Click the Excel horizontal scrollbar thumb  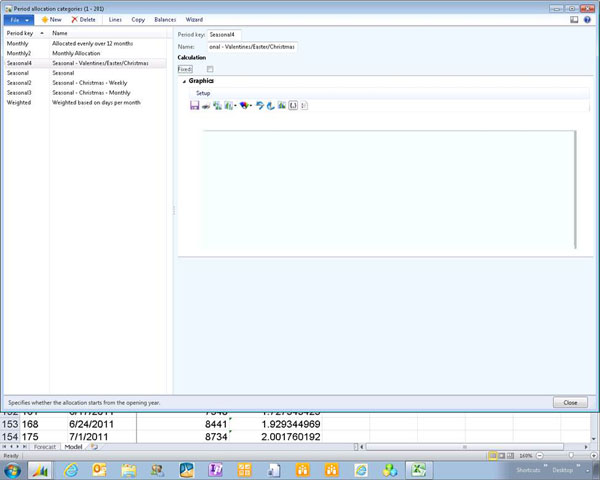465,447
